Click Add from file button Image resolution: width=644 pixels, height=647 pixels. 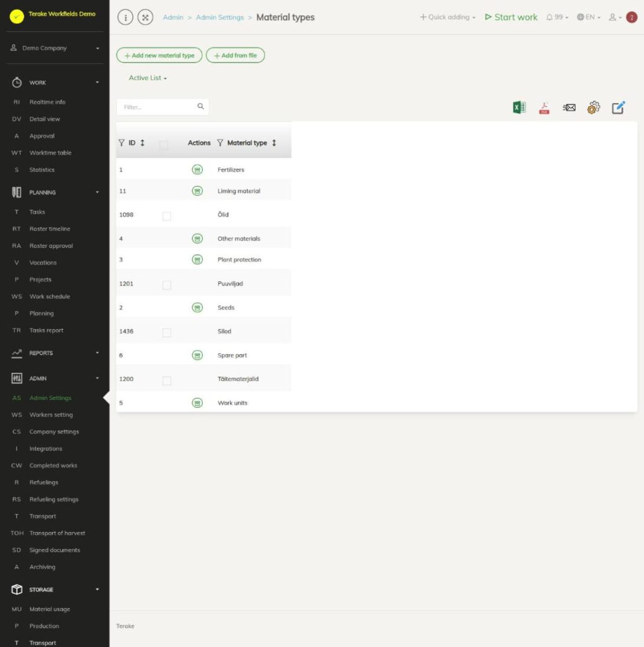coord(235,56)
